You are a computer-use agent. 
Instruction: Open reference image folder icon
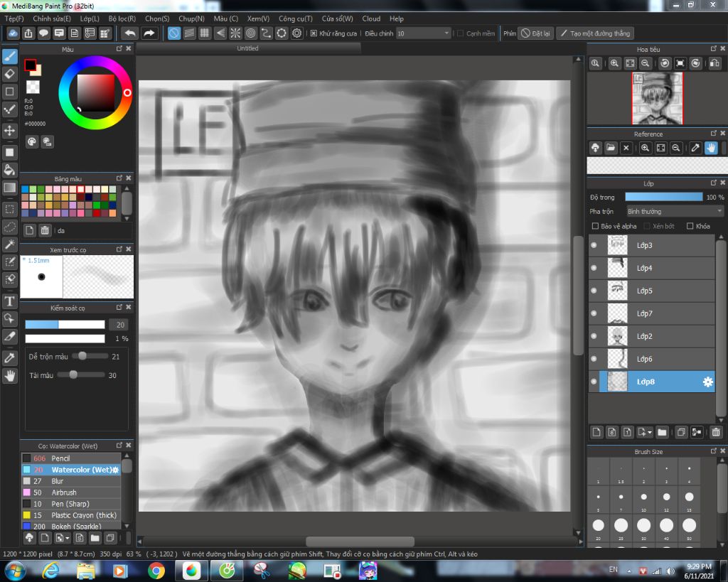coord(611,148)
